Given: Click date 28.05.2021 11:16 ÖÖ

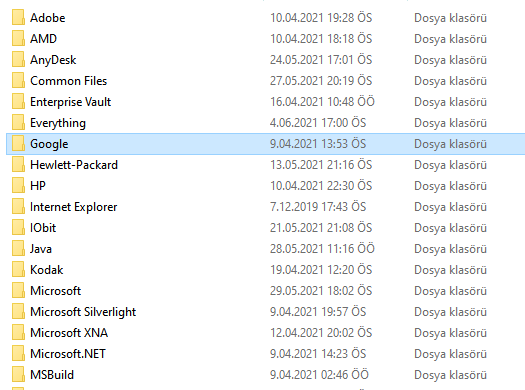Looking at the screenshot, I should pyautogui.click(x=322, y=249).
